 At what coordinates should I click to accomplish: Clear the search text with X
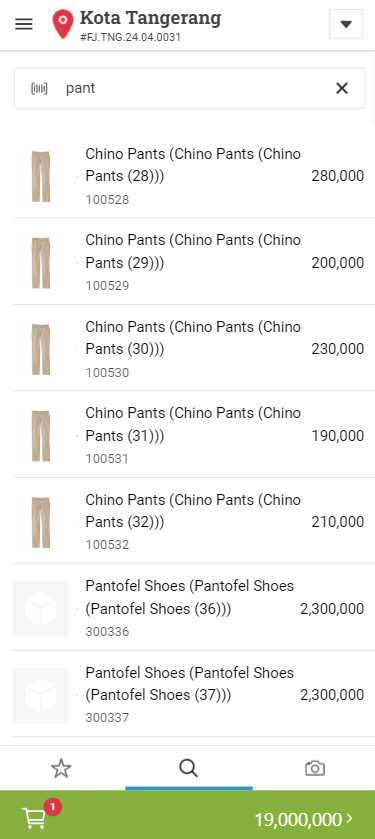tap(342, 88)
